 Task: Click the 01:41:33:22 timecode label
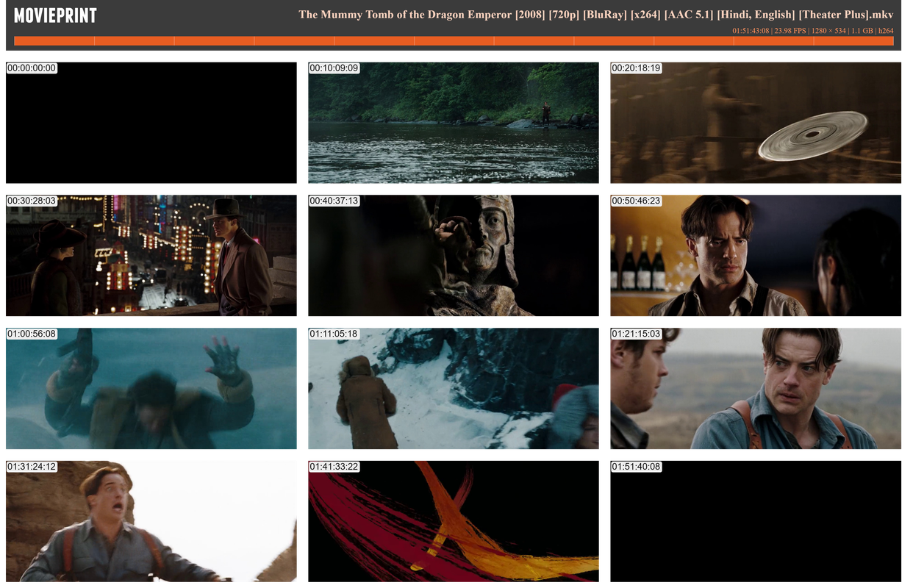(x=334, y=467)
